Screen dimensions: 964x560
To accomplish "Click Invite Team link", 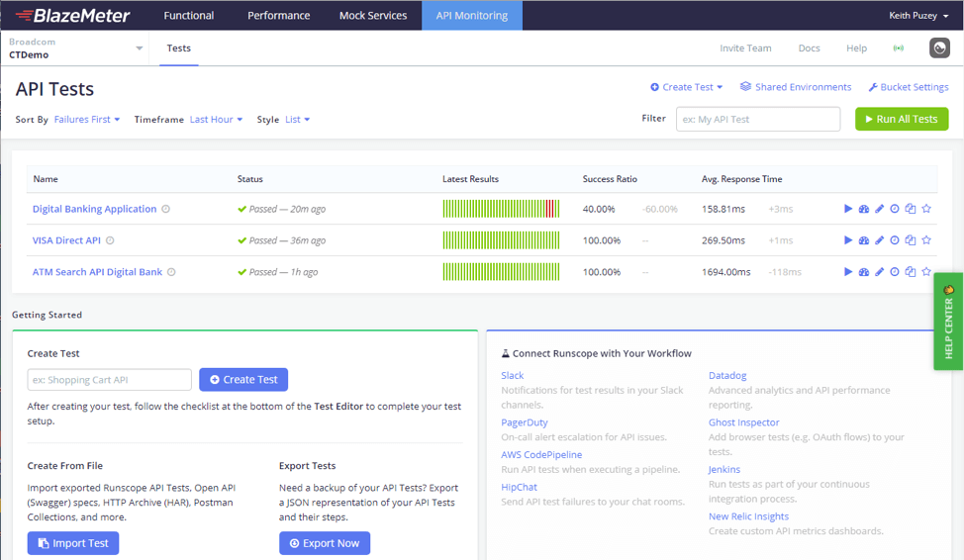I will coord(745,47).
